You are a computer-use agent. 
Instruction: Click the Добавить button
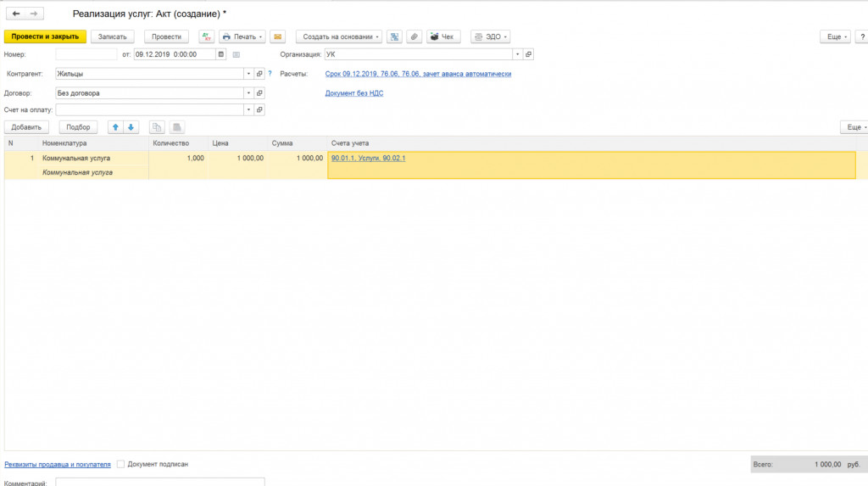[x=26, y=127]
